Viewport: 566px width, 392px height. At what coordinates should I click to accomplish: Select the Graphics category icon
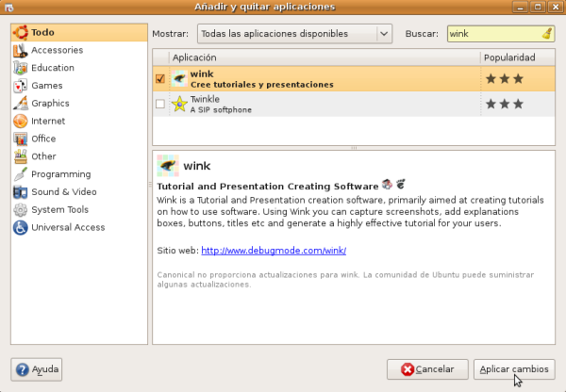click(x=20, y=104)
